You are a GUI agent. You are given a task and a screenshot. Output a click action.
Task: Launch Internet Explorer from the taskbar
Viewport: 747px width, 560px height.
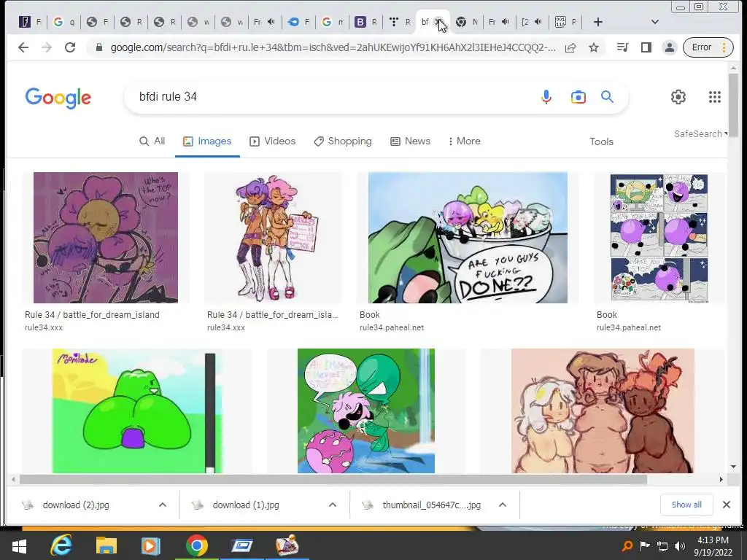coord(61,545)
